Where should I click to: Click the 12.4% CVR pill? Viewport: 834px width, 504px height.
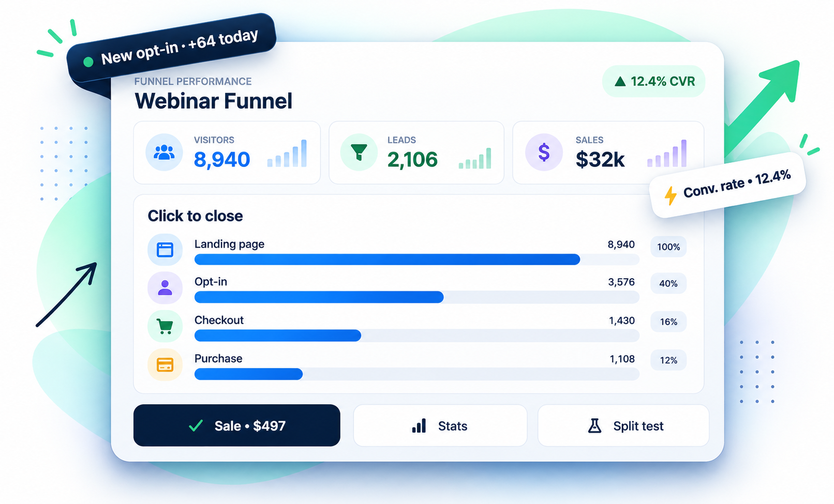point(654,81)
